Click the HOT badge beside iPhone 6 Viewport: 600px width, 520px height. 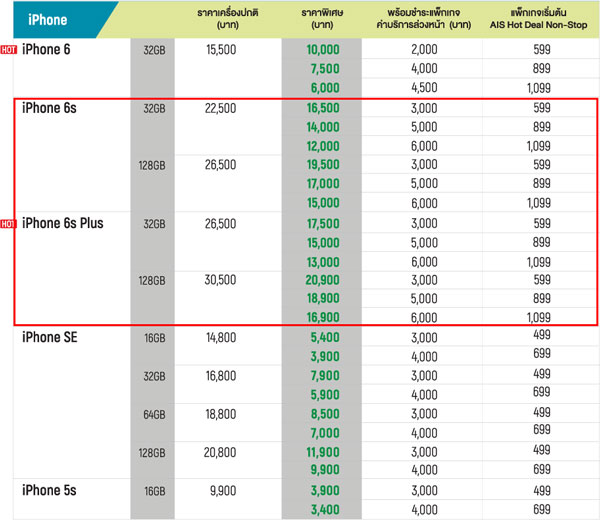point(9,50)
